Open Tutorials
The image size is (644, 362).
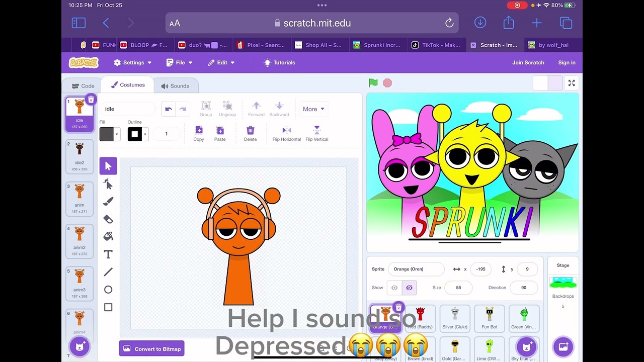click(x=279, y=62)
